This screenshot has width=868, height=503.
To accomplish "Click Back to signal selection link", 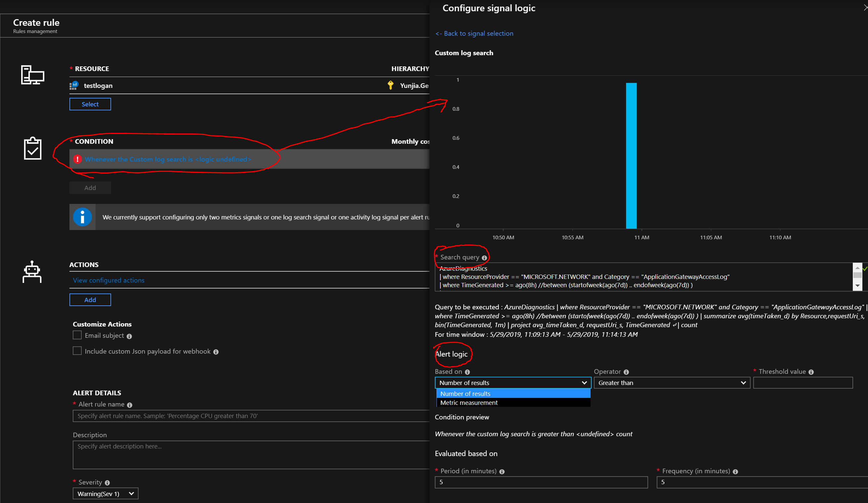I will click(x=474, y=33).
